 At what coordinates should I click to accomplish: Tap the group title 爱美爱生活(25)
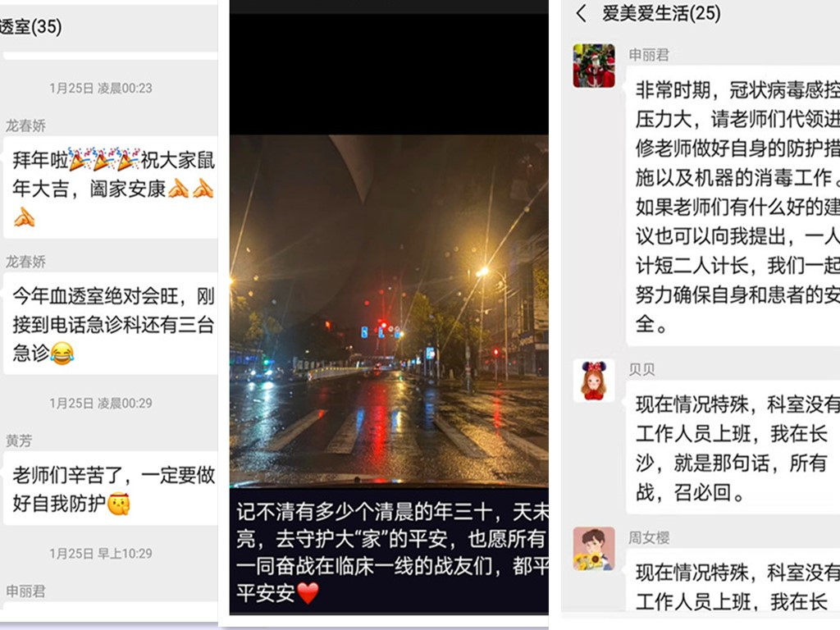662,13
